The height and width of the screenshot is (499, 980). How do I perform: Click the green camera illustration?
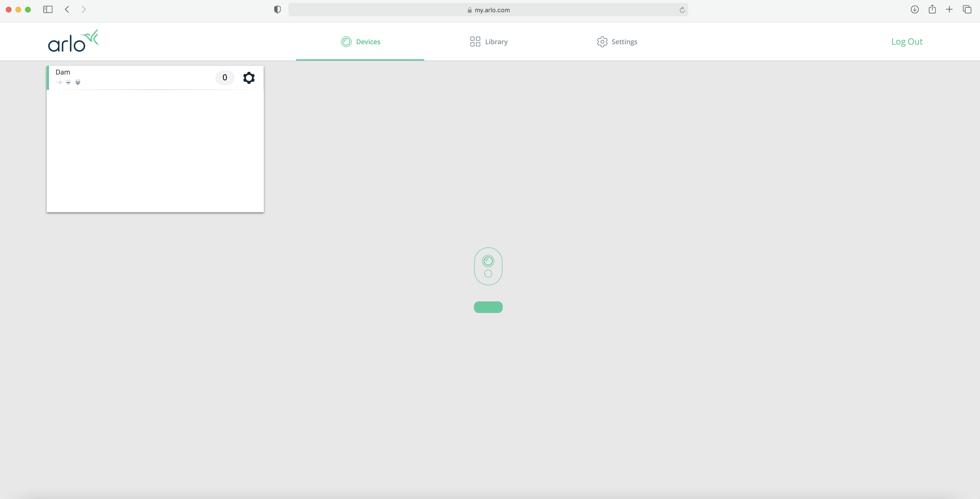click(488, 266)
